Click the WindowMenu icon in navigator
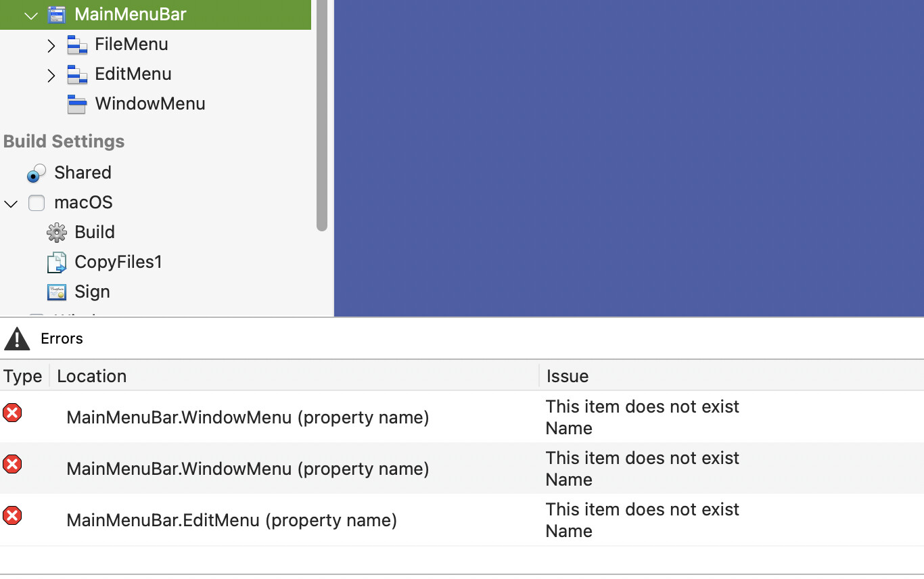 [x=77, y=104]
